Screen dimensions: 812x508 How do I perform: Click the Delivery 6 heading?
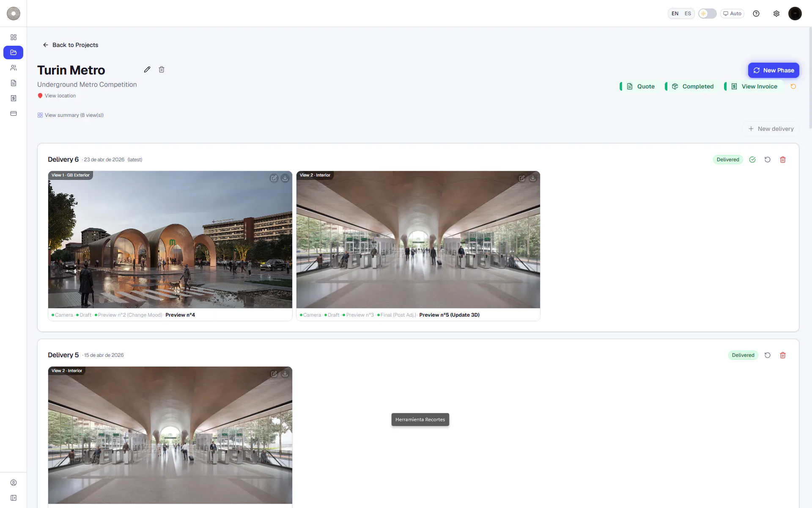tap(63, 160)
